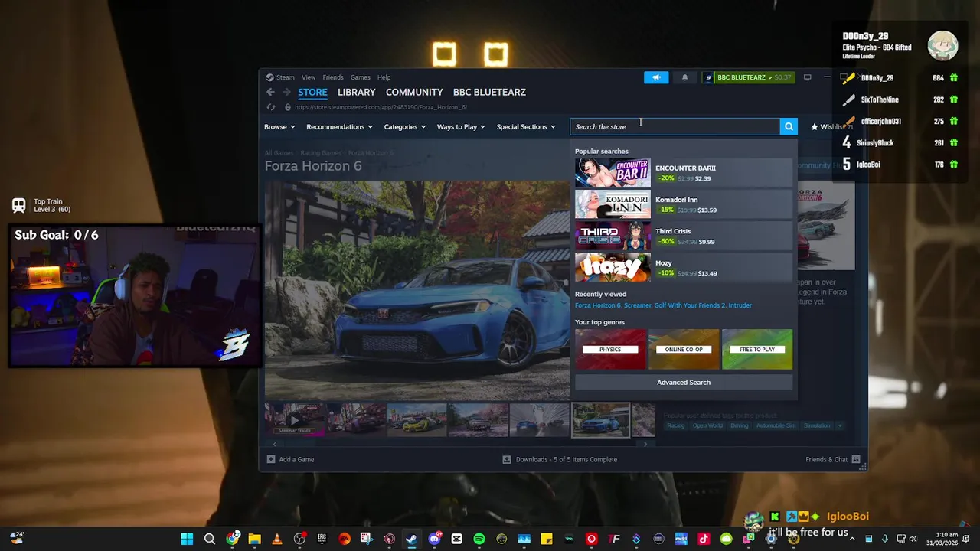This screenshot has height=551, width=980.
Task: Open Intruder recently viewed link
Action: point(740,305)
